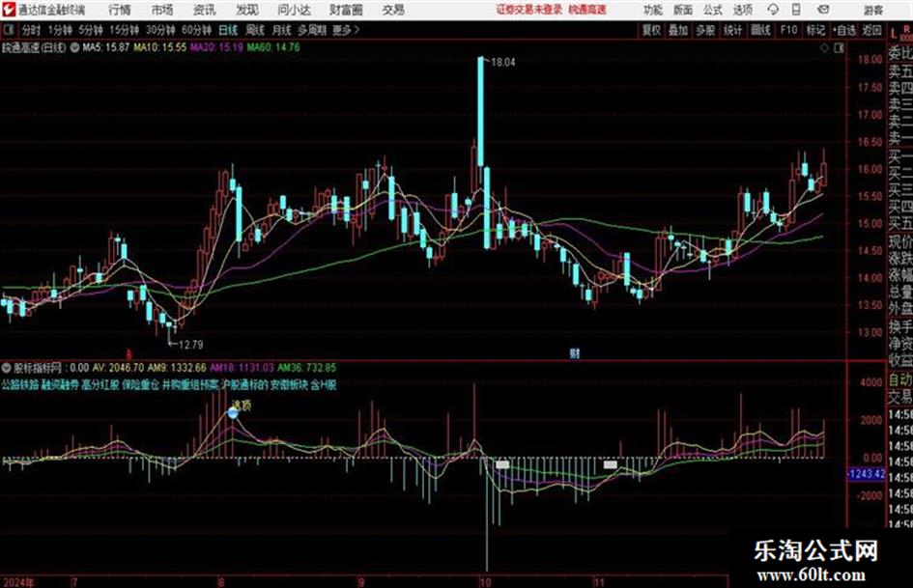Click the -1243.42 value on indicator axis
This screenshot has height=588, width=913.
click(x=867, y=474)
